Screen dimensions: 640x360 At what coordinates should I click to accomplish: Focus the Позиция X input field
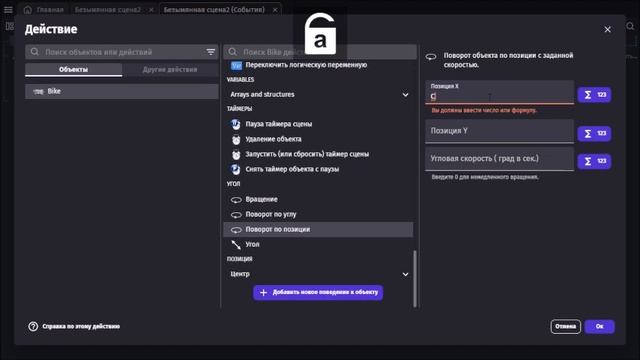[500, 93]
